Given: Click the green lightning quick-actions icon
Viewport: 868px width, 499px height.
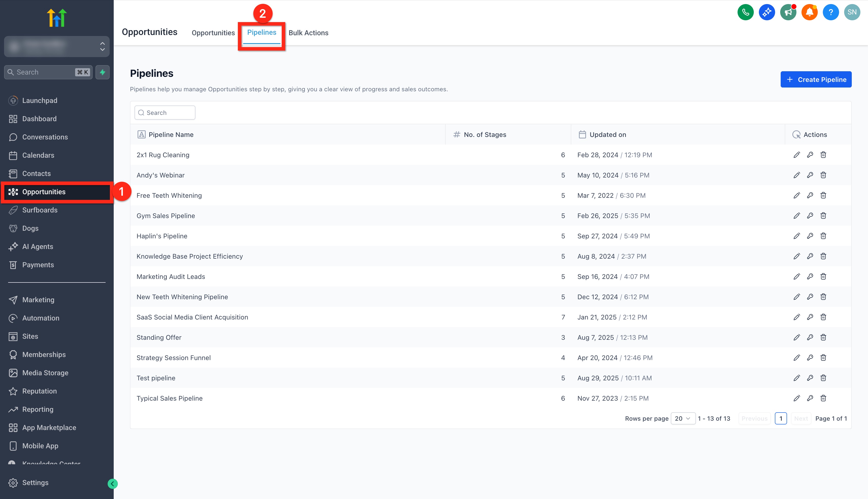Looking at the screenshot, I should (x=102, y=72).
